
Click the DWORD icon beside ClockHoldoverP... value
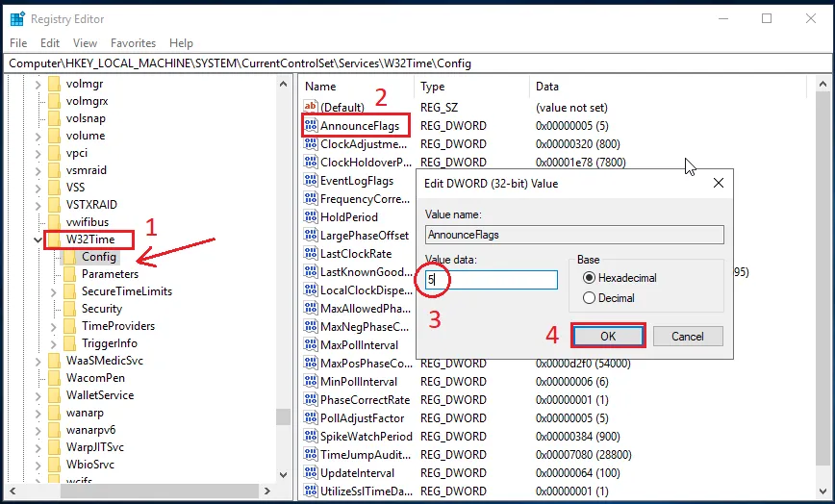(311, 162)
